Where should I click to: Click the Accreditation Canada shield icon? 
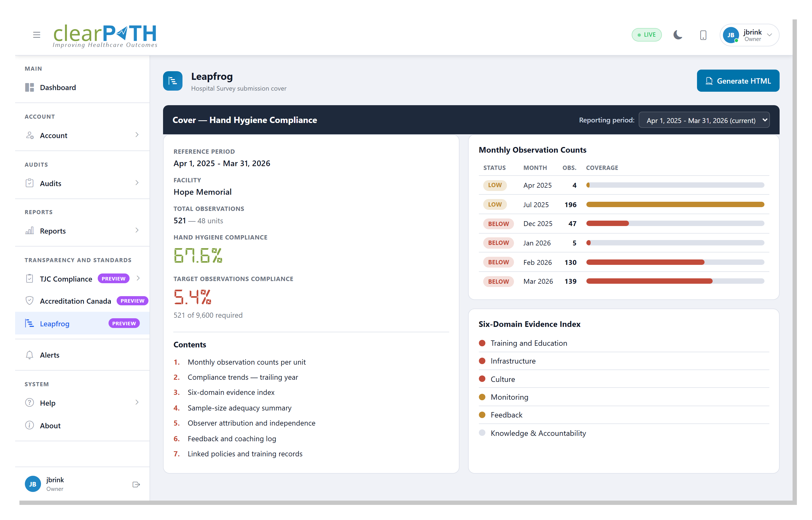(x=29, y=300)
